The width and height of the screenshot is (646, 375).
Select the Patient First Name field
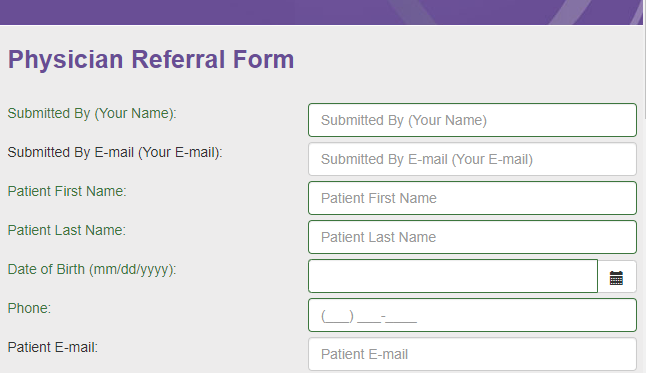click(x=472, y=198)
